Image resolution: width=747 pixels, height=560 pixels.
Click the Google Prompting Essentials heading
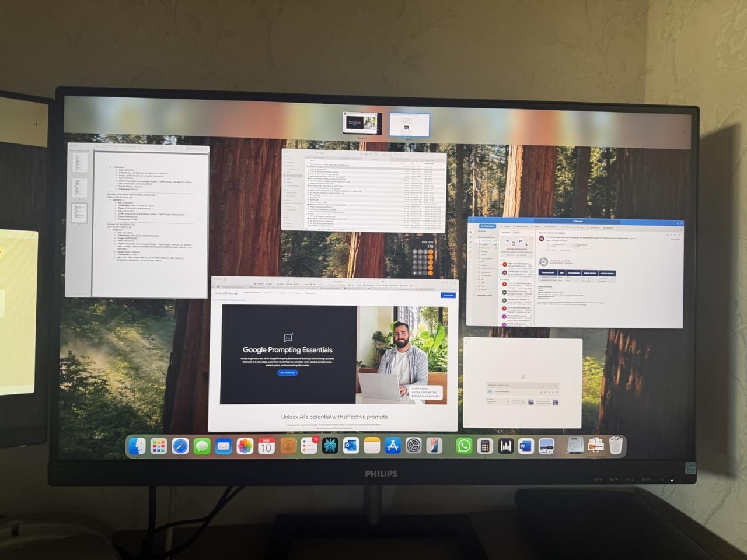[x=288, y=350]
